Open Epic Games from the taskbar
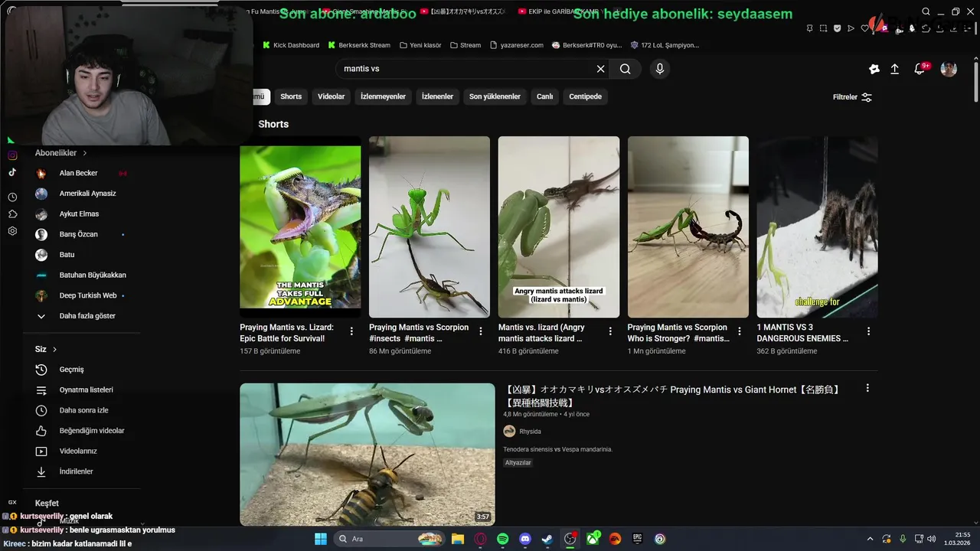Screen dimensions: 980x551 638,539
